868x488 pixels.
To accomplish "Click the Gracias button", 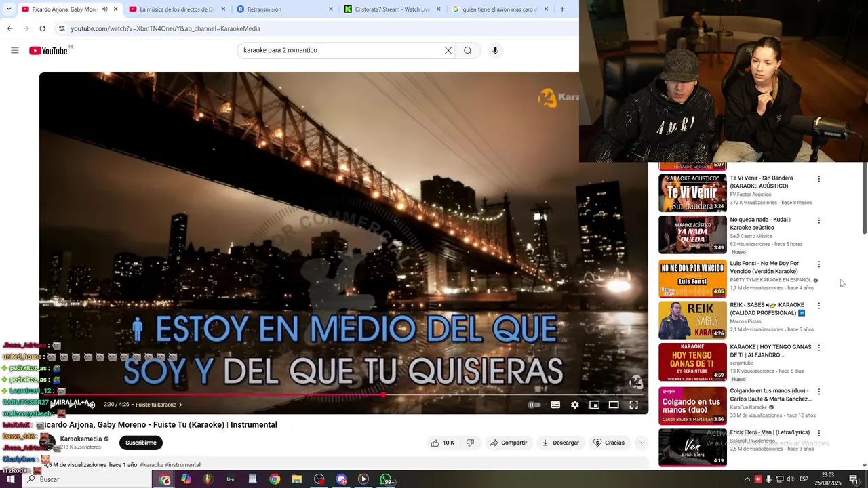I will pos(609,443).
